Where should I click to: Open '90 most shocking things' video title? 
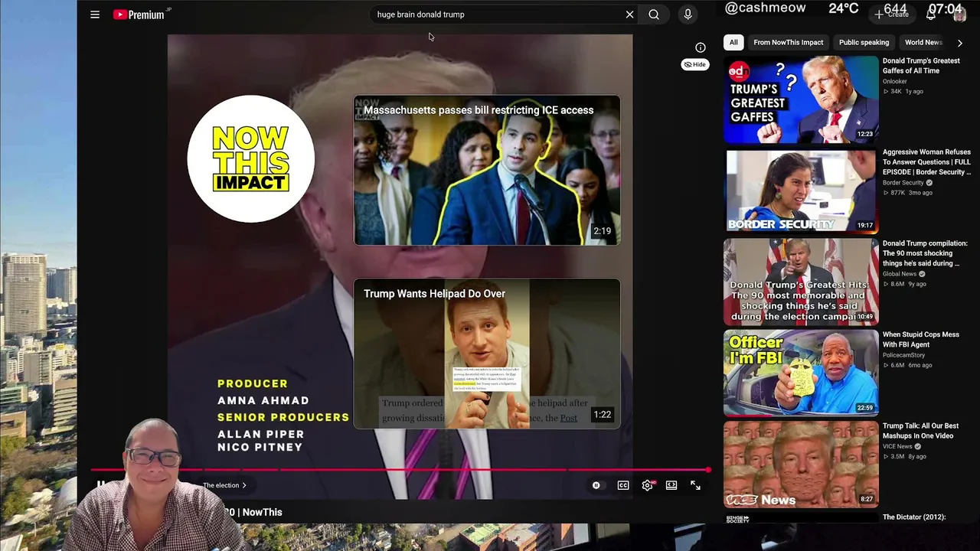pos(925,253)
